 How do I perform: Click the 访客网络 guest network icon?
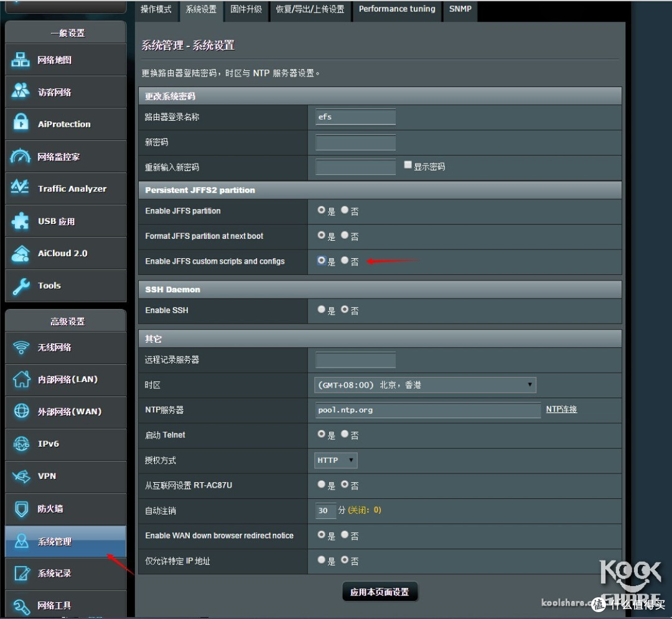(21, 92)
